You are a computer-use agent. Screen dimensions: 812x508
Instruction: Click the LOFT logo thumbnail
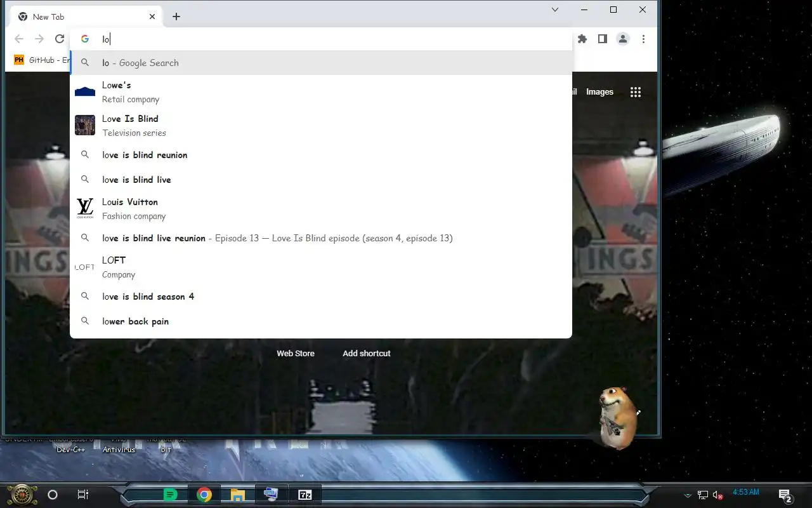click(x=85, y=267)
